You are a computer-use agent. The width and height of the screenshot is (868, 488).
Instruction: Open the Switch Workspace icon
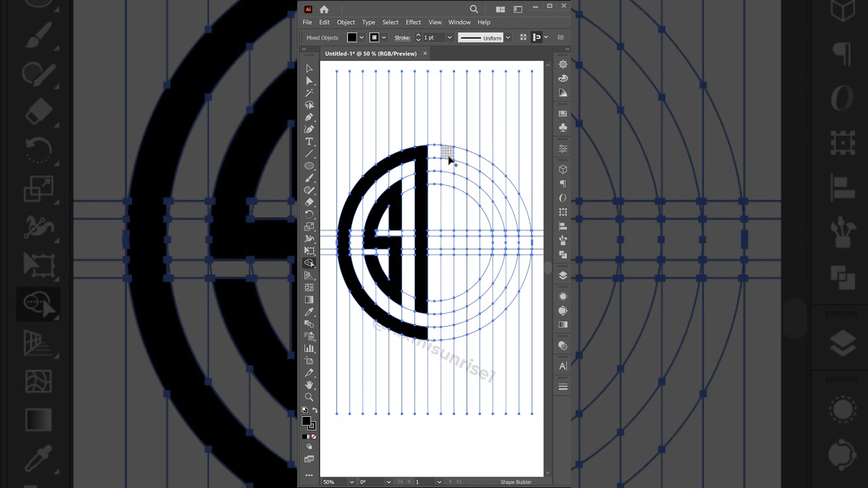[518, 9]
